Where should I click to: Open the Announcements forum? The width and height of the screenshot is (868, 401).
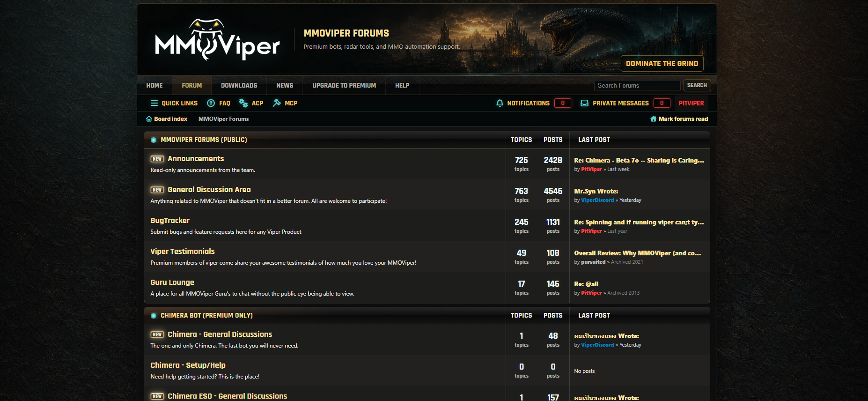pos(196,159)
